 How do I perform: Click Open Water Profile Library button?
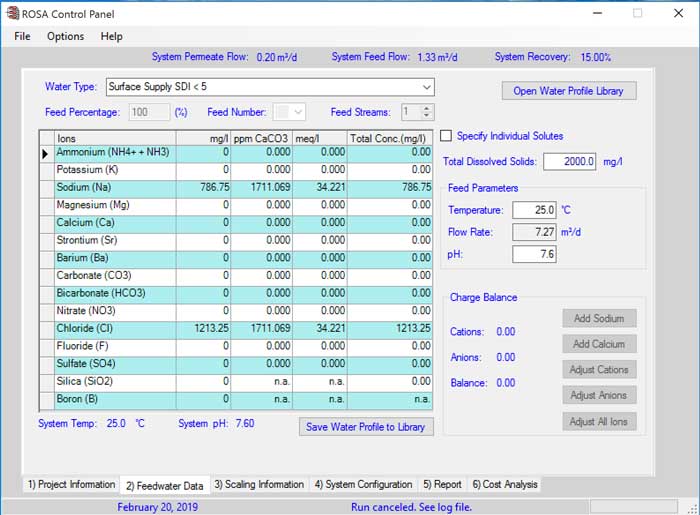pyautogui.click(x=569, y=91)
